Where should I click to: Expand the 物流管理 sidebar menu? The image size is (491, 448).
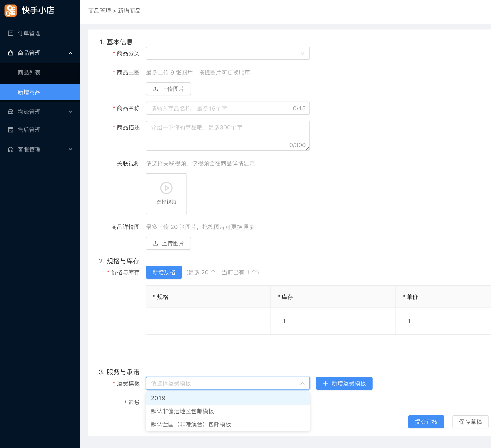pyautogui.click(x=71, y=112)
